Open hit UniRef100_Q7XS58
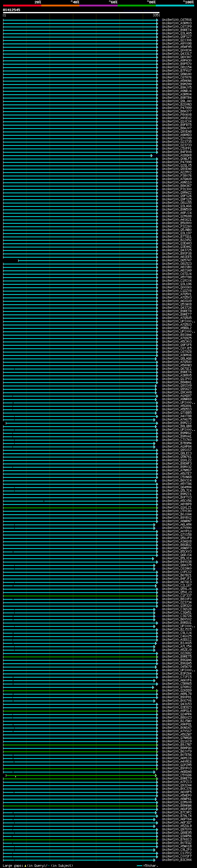 [x=177, y=535]
